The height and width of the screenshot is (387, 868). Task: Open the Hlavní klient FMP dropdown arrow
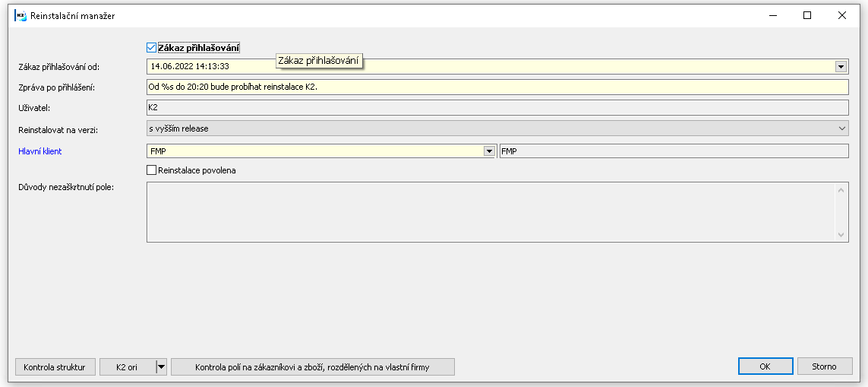tap(489, 151)
